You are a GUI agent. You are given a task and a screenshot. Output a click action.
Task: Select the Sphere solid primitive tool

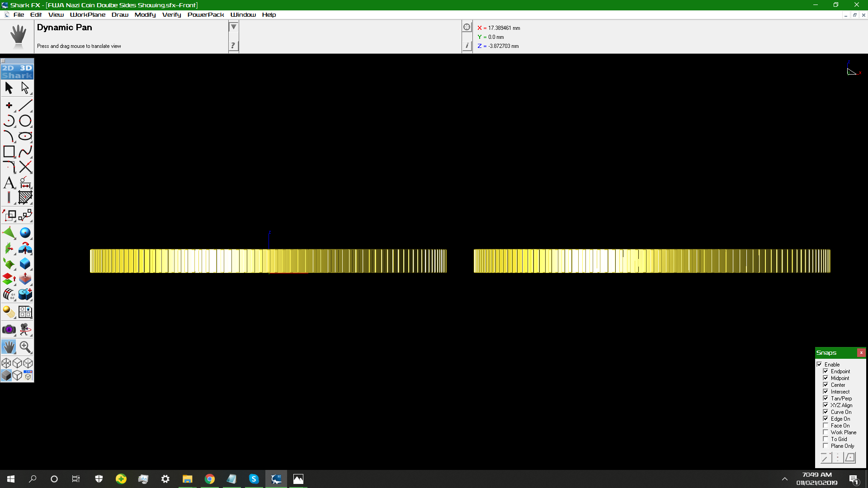25,233
